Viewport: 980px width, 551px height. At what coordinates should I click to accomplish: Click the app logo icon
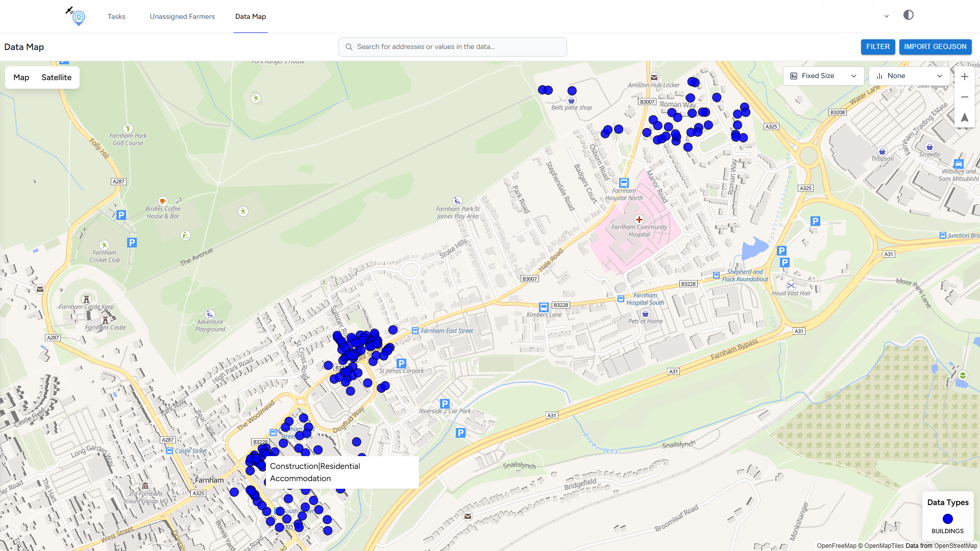click(x=78, y=16)
